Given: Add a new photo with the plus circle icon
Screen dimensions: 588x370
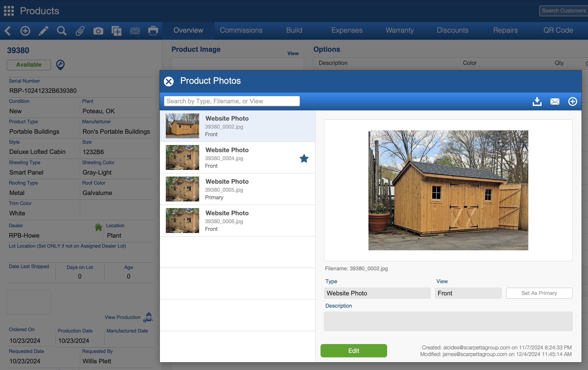Looking at the screenshot, I should [572, 101].
